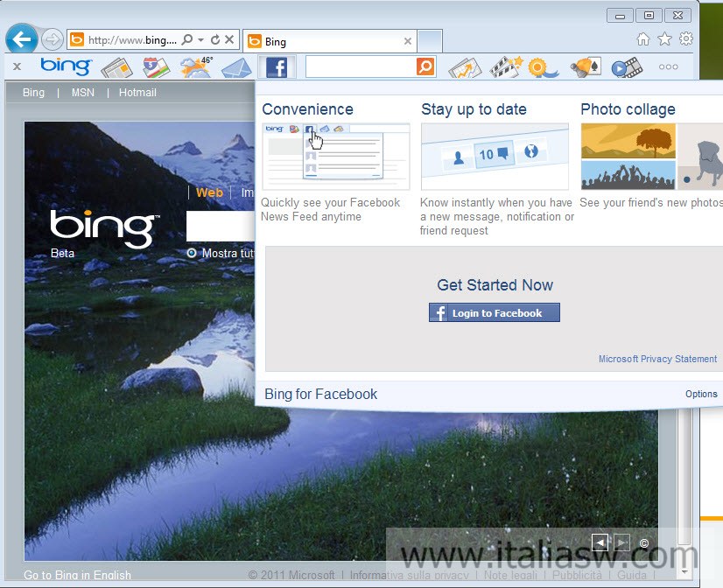
Task: Select the 'Mostra tutto' radio button
Action: 192,253
